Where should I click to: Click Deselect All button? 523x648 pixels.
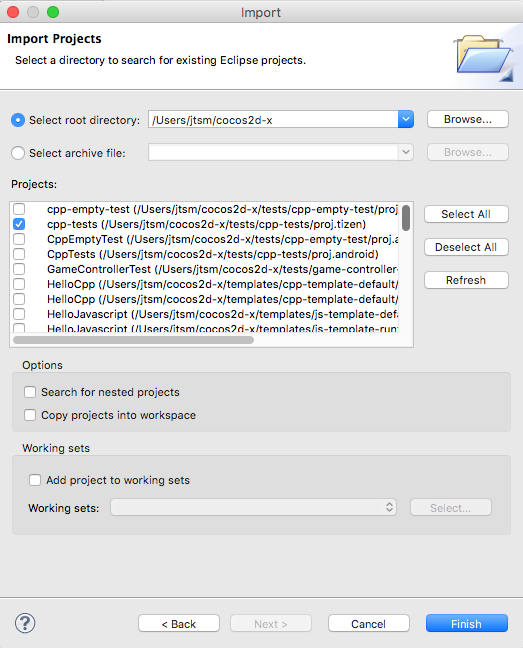466,247
